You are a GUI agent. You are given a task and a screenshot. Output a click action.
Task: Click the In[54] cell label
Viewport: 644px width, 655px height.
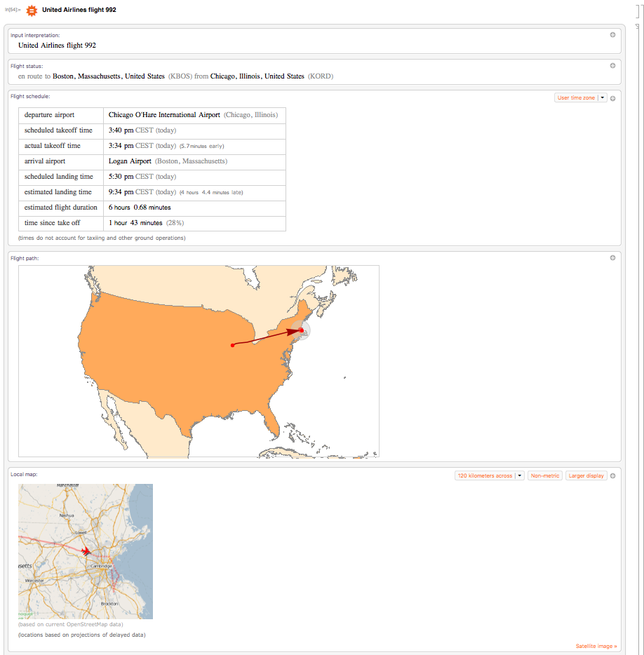13,10
